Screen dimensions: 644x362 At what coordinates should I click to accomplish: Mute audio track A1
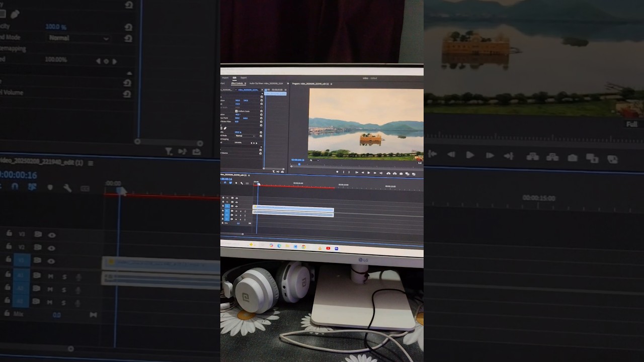(236, 211)
